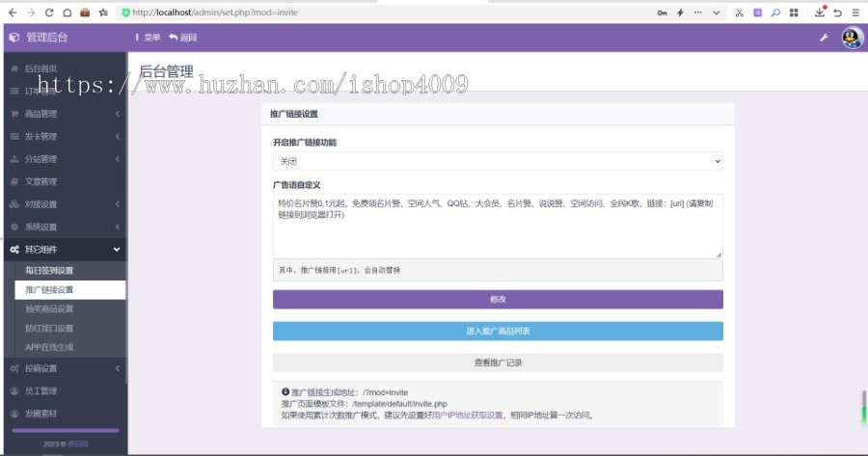This screenshot has height=456, width=868.
Task: Open the browser home page icon
Action: point(67,13)
